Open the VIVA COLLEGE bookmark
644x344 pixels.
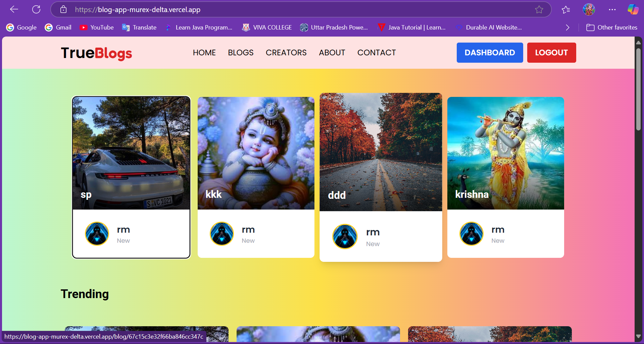point(267,27)
